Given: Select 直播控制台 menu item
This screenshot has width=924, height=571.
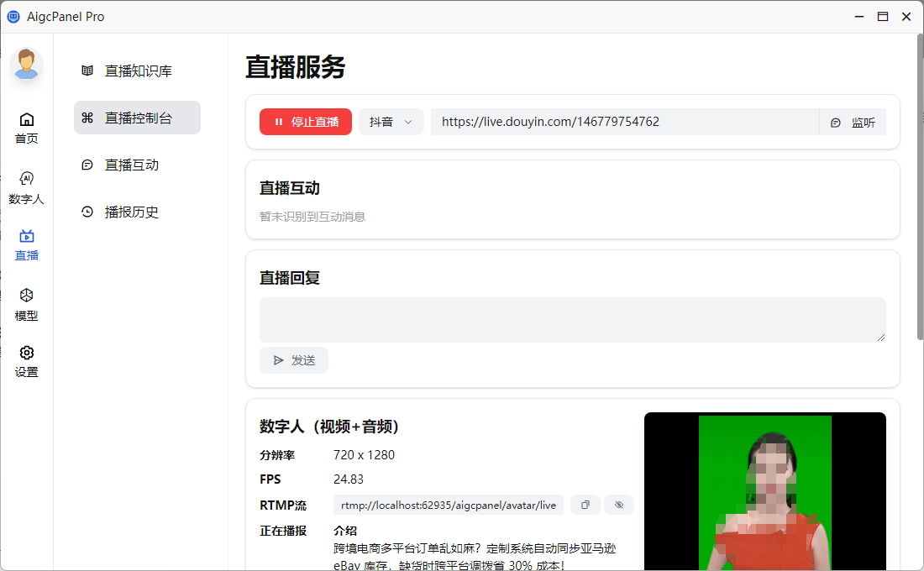Looking at the screenshot, I should [x=137, y=118].
